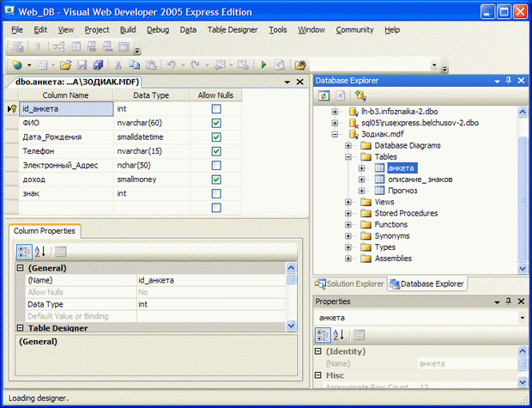Viewport: 532px width, 408px height.
Task: Expand the Stored Procedures folder
Action: [349, 213]
